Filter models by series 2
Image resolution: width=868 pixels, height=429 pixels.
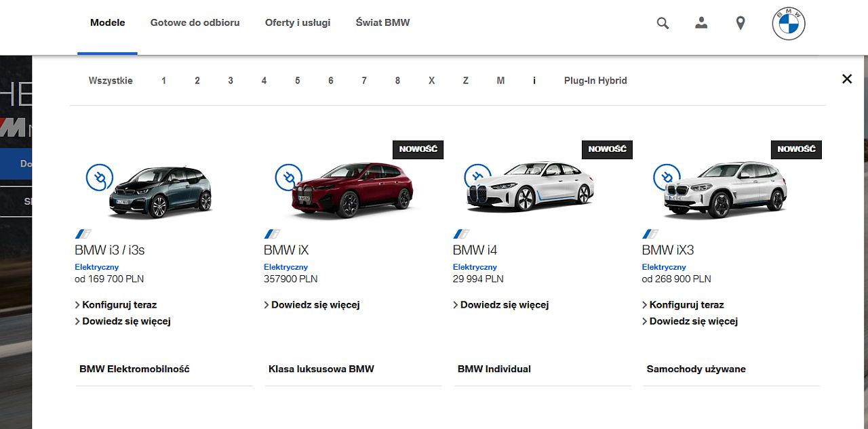point(197,81)
